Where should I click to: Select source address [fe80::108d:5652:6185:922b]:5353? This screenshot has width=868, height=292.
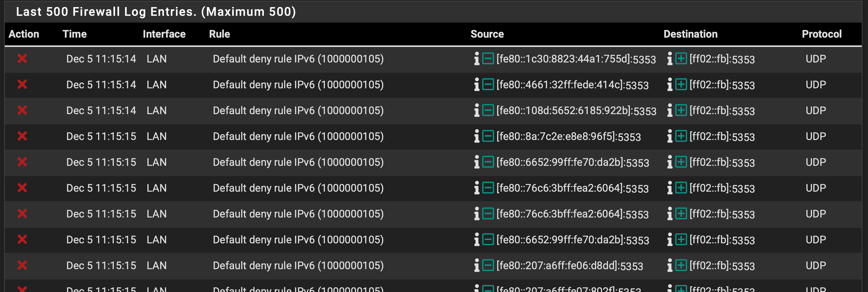[577, 110]
